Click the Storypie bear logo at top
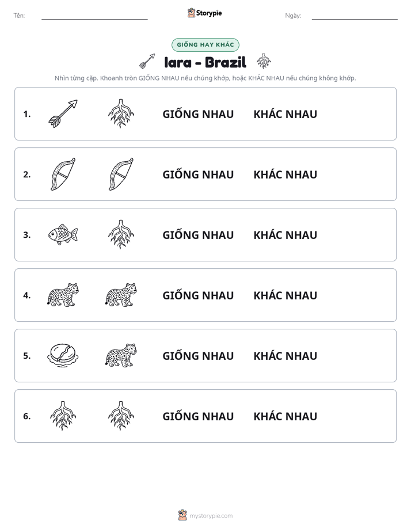The height and width of the screenshot is (532, 411). click(x=191, y=13)
